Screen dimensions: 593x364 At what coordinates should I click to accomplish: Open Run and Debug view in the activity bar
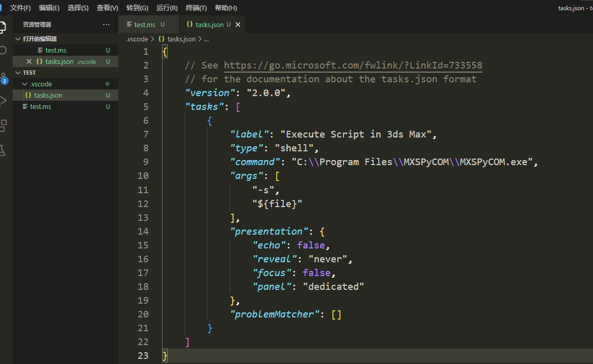pyautogui.click(x=3, y=101)
